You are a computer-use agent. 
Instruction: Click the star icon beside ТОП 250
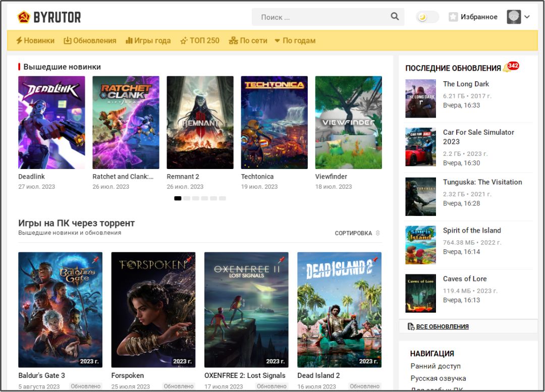pyautogui.click(x=184, y=41)
